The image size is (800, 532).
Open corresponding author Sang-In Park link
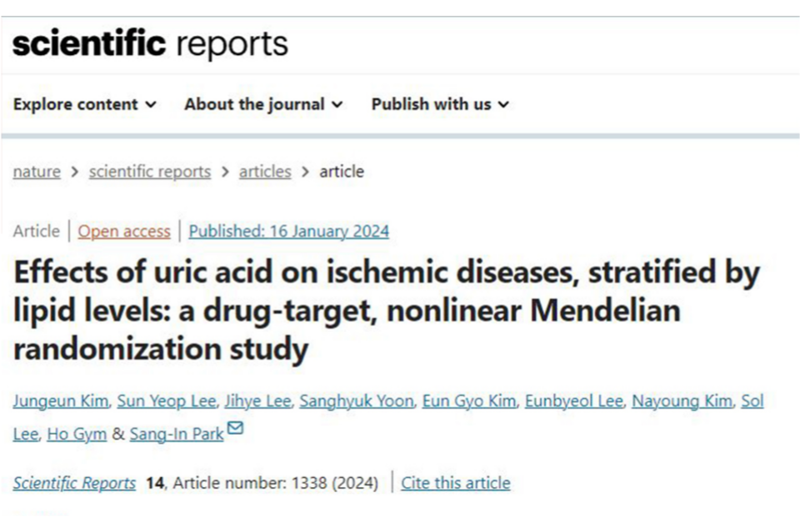coord(177,434)
